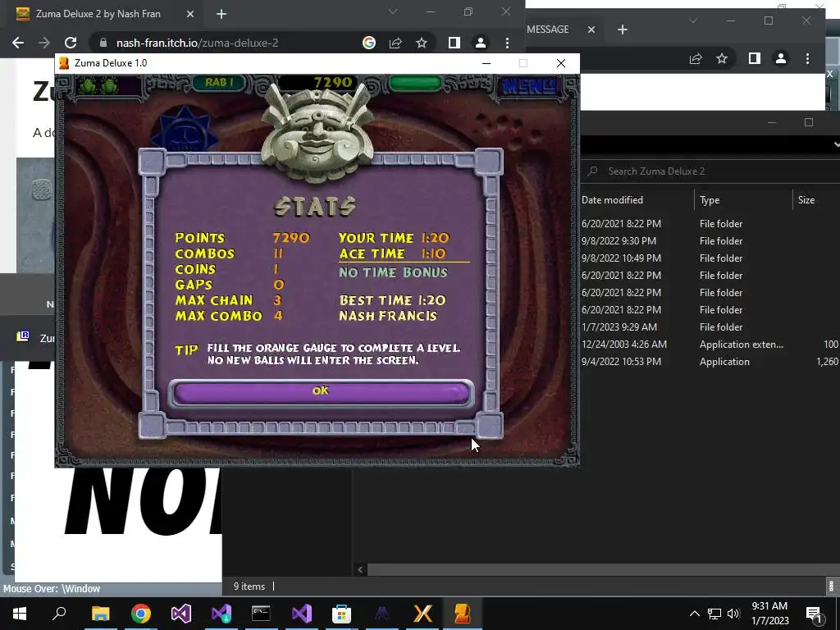
Task: Open Microsoft Store from taskbar
Action: pos(341,614)
